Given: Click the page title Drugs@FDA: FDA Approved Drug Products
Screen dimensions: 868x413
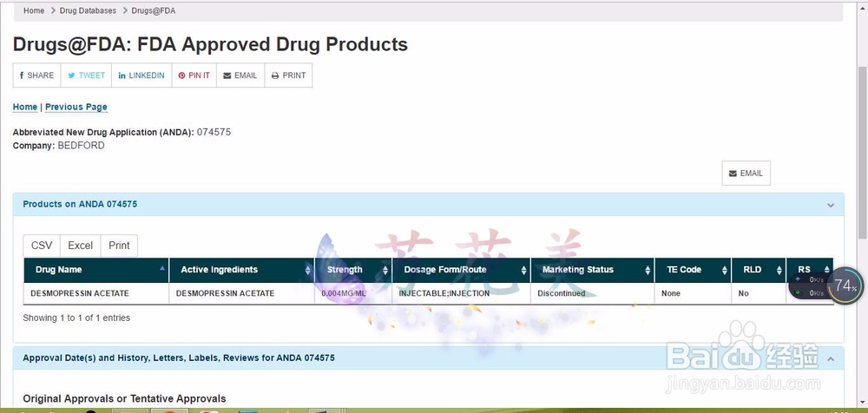Looking at the screenshot, I should pos(210,44).
